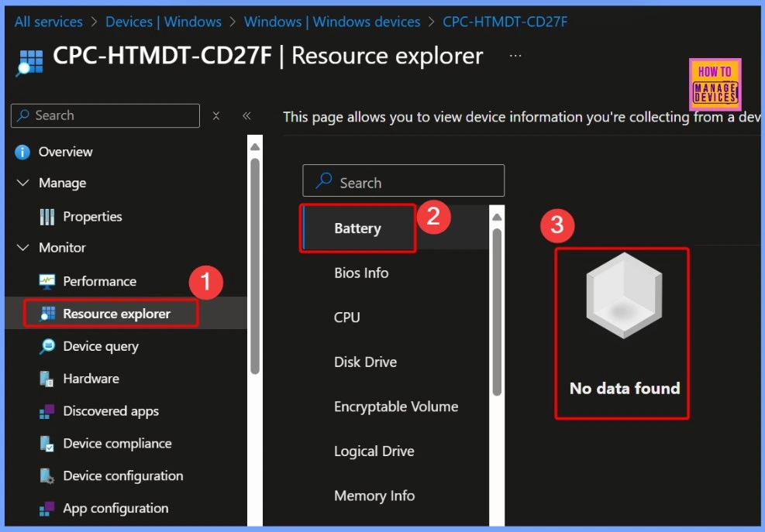This screenshot has width=765, height=532.
Task: Collapse the sidebar with double chevron
Action: pyautogui.click(x=246, y=115)
